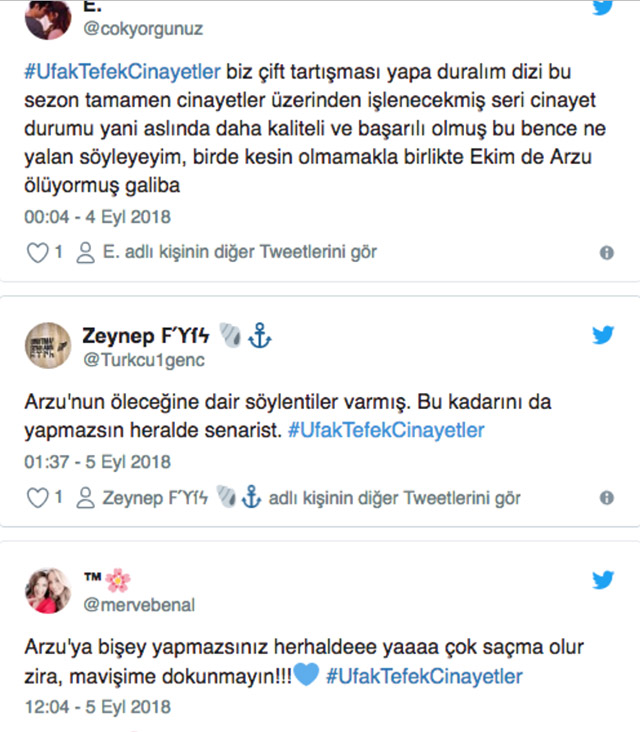This screenshot has height=732, width=640.
Task: Like the tweet by @cokyorgunuz with heart icon
Action: click(x=37, y=253)
